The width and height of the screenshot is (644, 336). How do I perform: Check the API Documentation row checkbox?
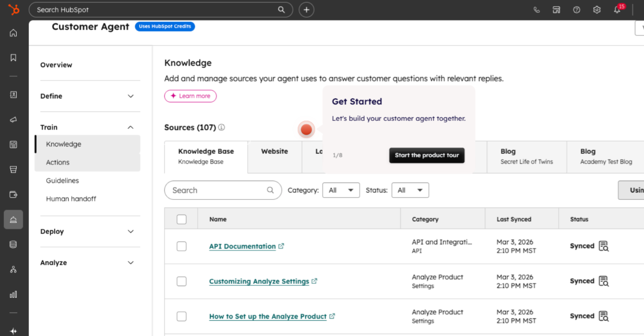(x=181, y=246)
